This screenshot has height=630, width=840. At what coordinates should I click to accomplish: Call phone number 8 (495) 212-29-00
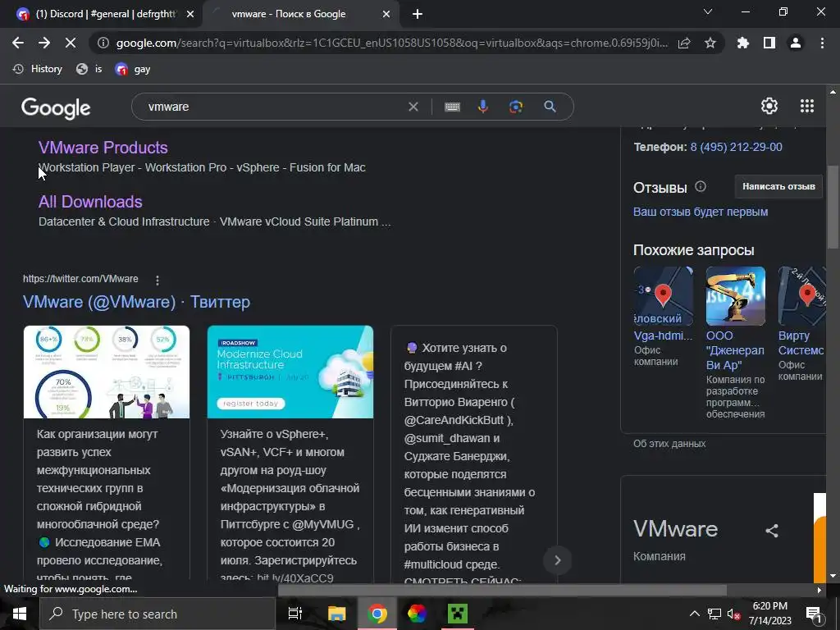click(x=736, y=147)
